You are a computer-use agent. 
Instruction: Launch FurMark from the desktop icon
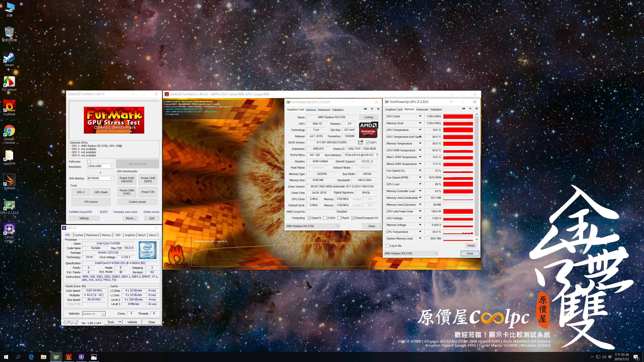(x=9, y=108)
